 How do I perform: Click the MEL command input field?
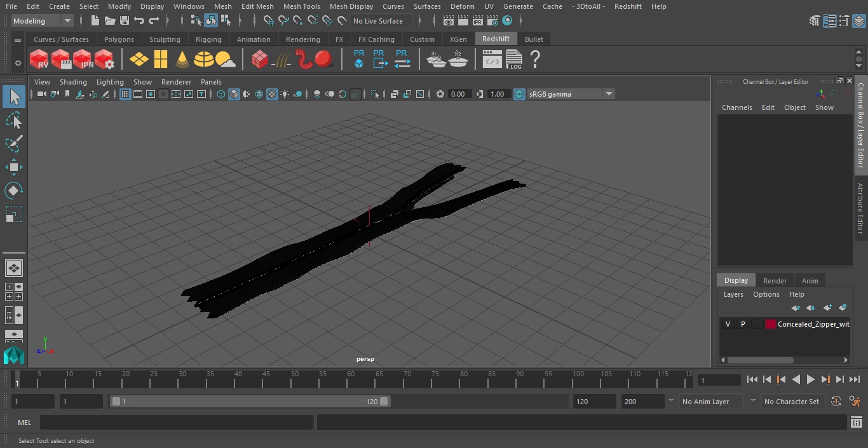[176, 423]
